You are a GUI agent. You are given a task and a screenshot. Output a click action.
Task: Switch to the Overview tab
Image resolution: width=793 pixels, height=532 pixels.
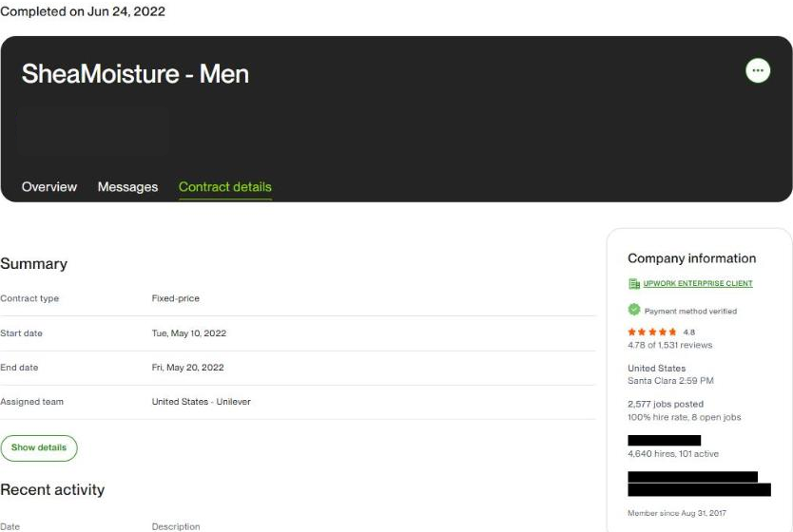tap(49, 187)
